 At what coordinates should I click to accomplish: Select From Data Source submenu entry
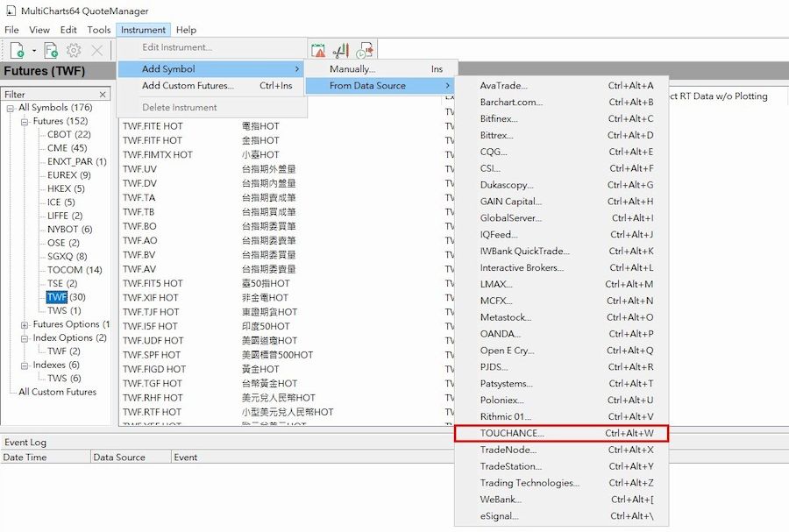click(x=380, y=86)
